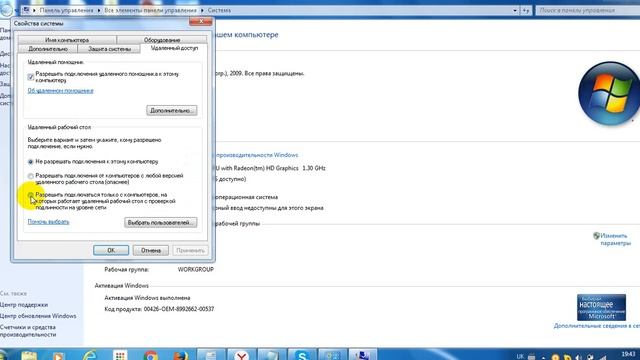The height and width of the screenshot is (360, 640).
Task: Click the Изменить параметры link
Action: coord(615,239)
